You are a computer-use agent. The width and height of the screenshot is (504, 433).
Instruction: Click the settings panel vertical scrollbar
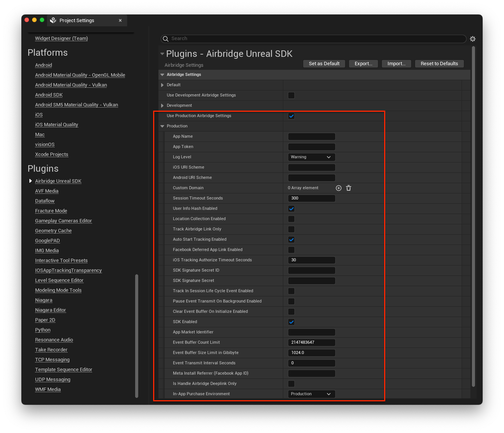click(473, 216)
